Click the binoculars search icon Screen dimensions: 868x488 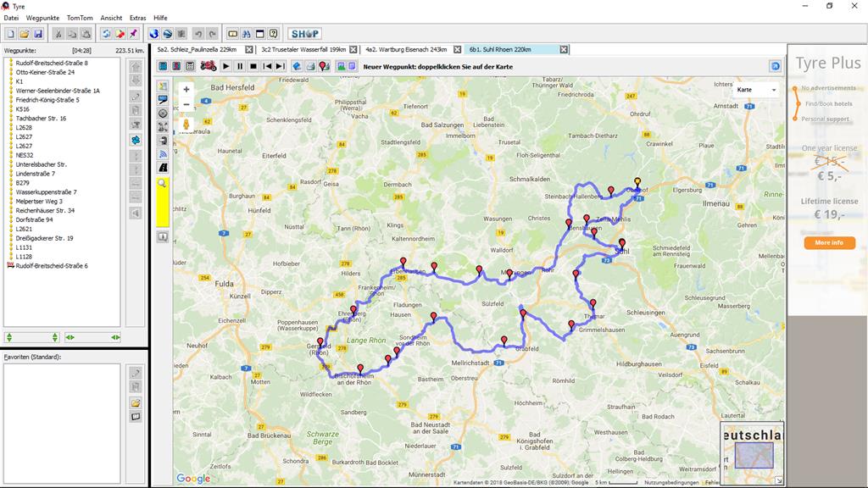click(247, 34)
